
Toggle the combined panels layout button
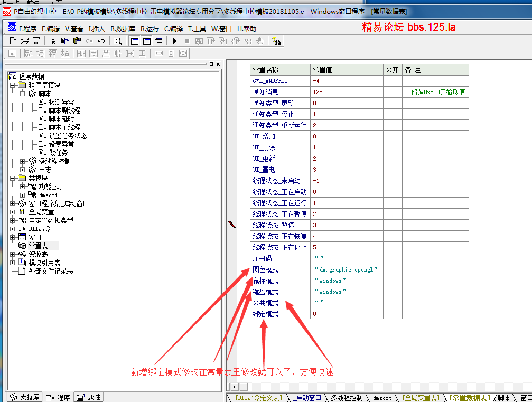coord(158,41)
